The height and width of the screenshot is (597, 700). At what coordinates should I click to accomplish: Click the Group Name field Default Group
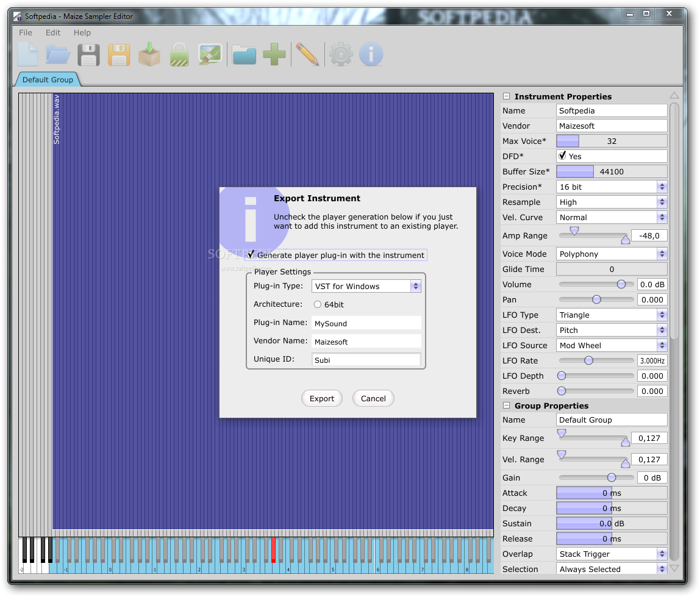coord(612,420)
